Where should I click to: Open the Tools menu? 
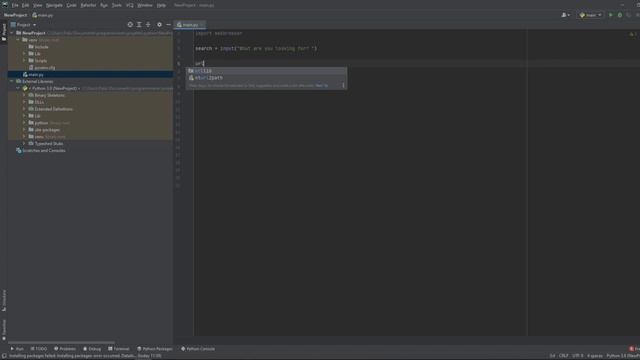pos(117,5)
